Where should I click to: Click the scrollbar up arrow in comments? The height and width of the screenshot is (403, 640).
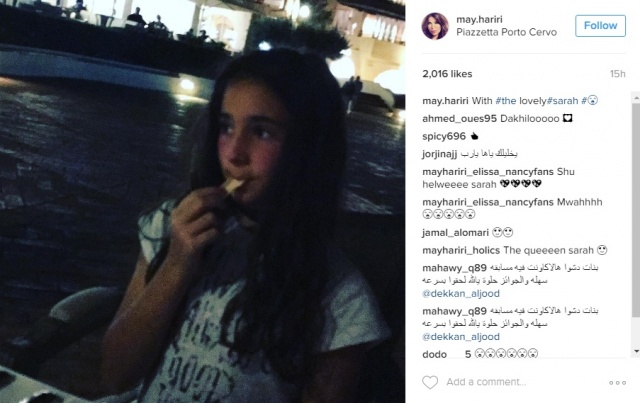(x=636, y=98)
